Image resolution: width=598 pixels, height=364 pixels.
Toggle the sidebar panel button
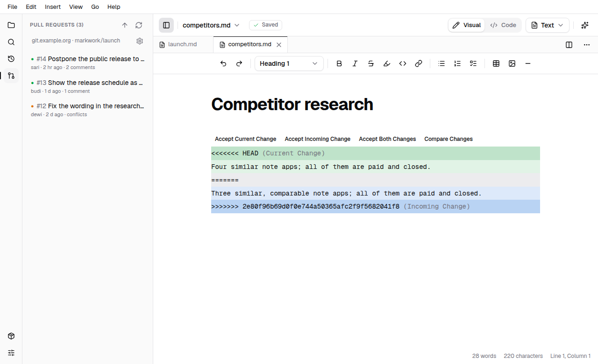166,25
